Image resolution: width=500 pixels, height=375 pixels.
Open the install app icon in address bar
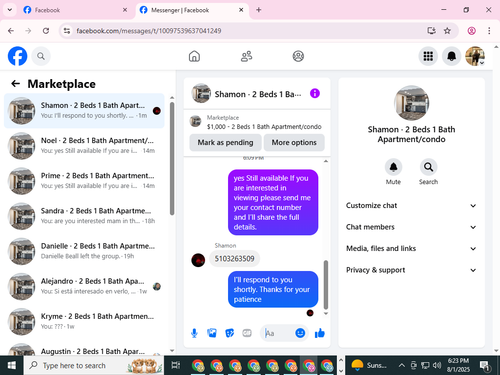[x=431, y=31]
